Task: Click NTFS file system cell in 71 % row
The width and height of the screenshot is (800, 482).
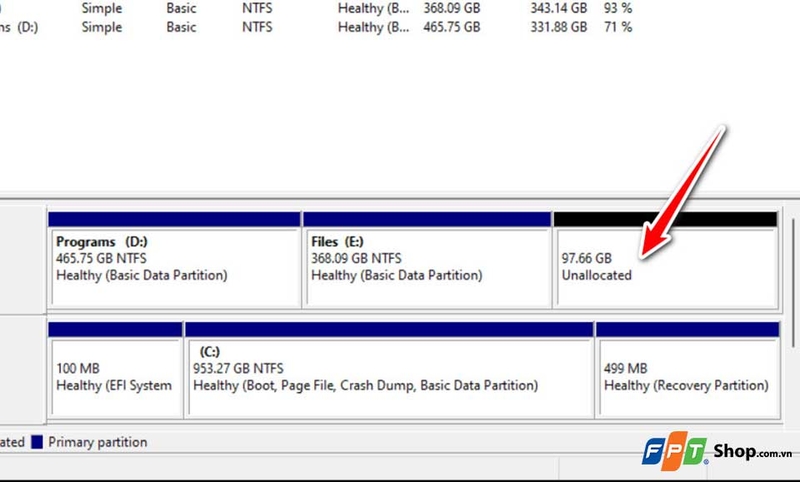Action: click(257, 27)
